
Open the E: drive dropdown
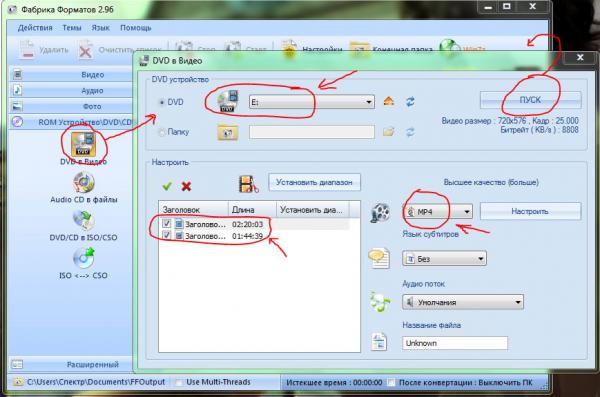368,102
